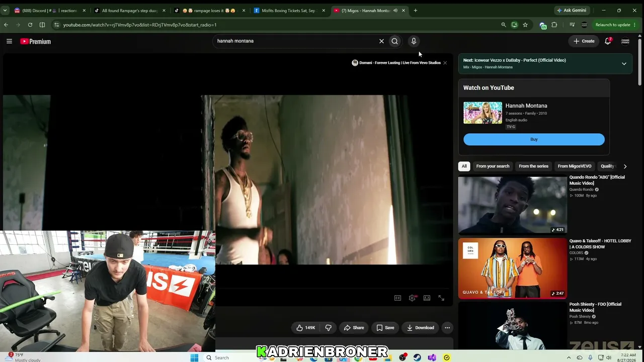Close the rampage loses it tab

pos(244,11)
